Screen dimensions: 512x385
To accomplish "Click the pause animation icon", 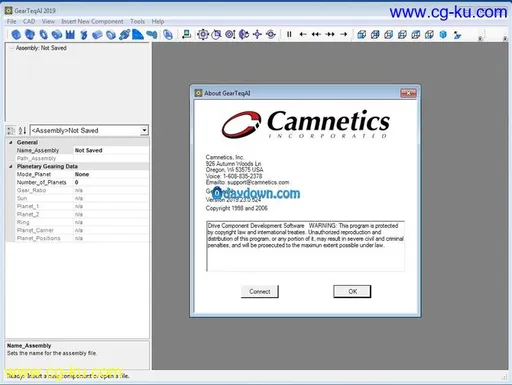I will tap(289, 34).
